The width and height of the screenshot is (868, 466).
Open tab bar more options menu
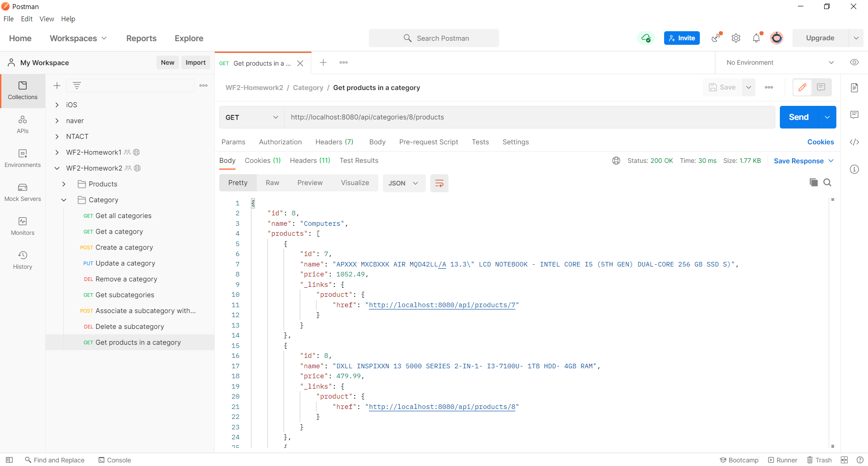tap(344, 62)
